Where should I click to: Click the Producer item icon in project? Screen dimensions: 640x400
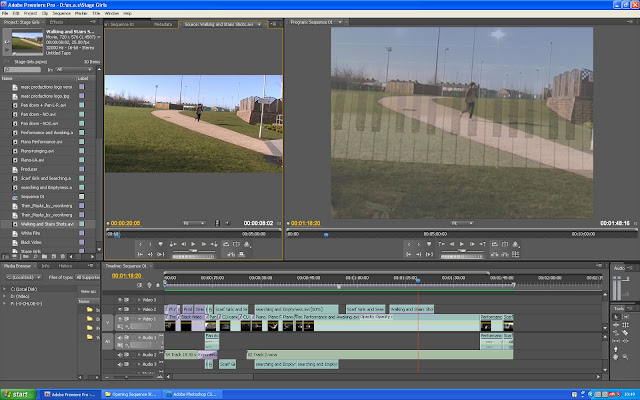click(x=13, y=169)
